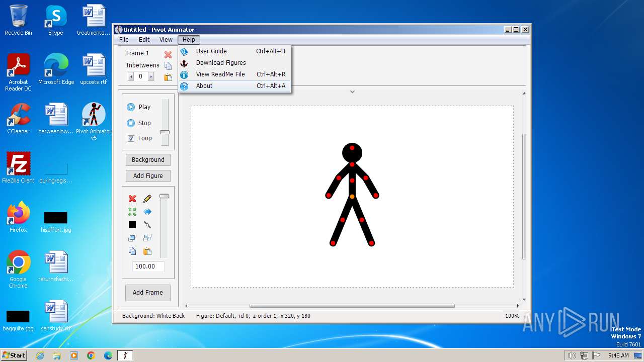
Task: Click the figure scale slider handle
Action: click(165, 196)
